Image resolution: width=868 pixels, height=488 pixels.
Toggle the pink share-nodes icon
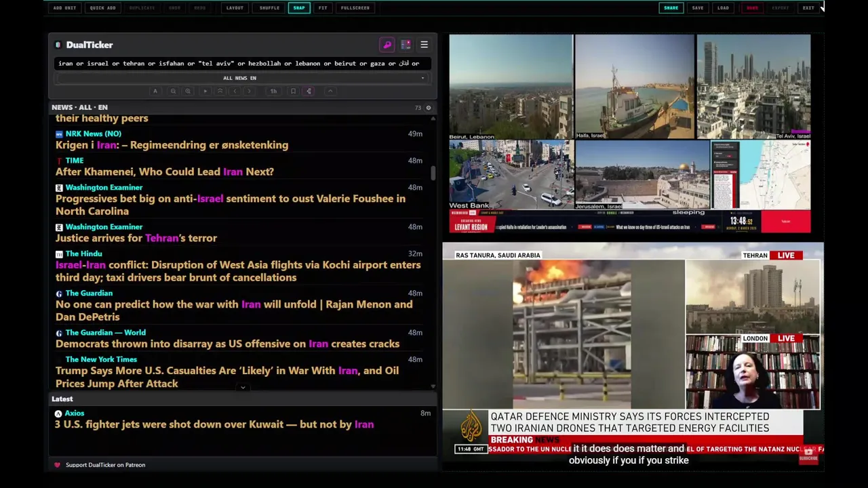point(309,91)
